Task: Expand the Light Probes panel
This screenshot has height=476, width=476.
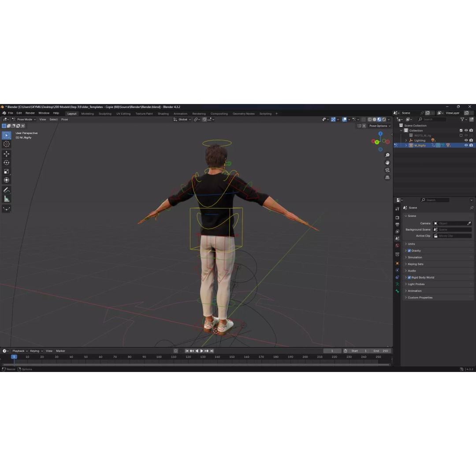Action: [x=439, y=284]
